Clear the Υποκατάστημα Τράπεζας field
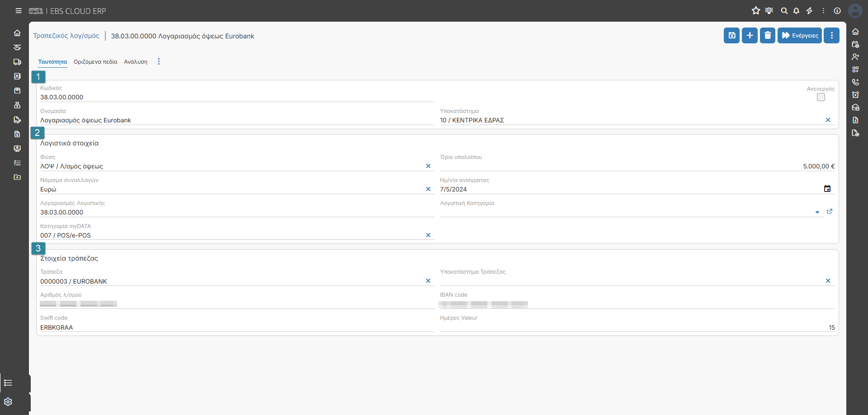Screen dimensions: 868x415 click(x=828, y=280)
